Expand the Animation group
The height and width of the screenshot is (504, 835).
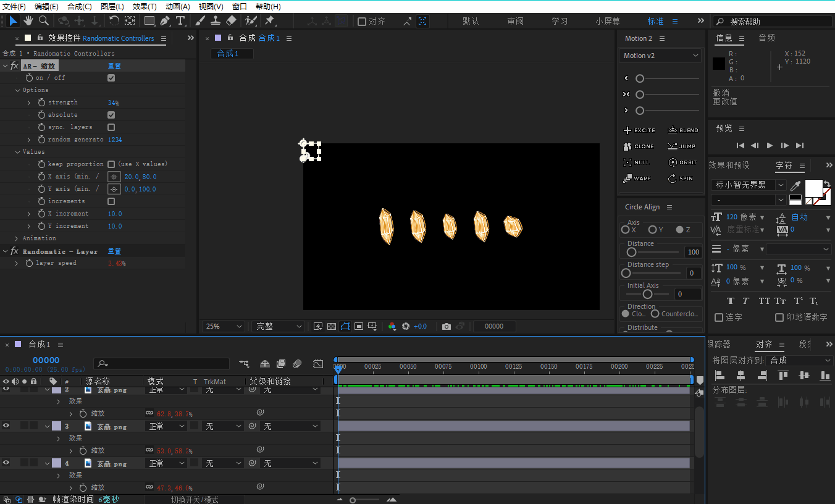17,238
